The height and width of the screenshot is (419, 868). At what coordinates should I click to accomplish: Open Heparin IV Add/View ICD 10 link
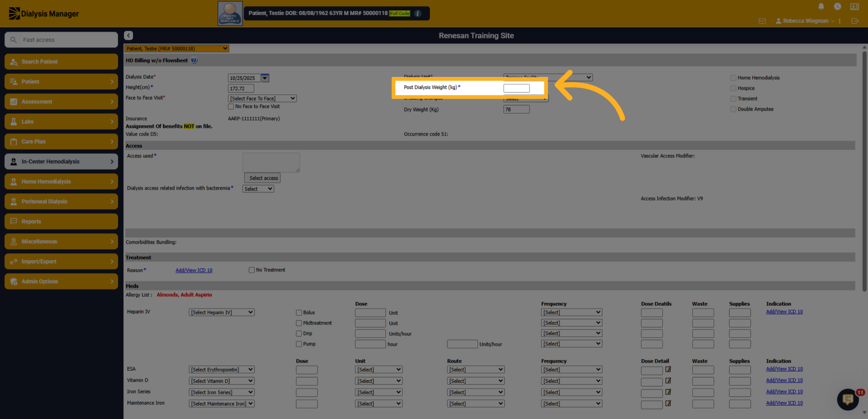pyautogui.click(x=784, y=312)
